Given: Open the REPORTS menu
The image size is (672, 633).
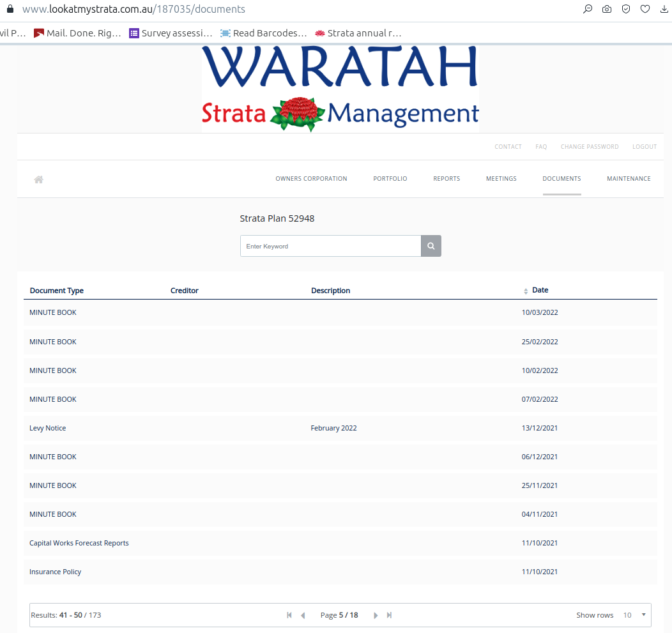Looking at the screenshot, I should click(x=447, y=179).
